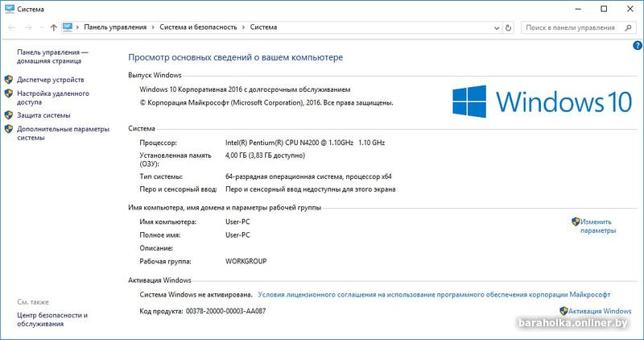Open help with the blue question mark icon
Screen dimensions: 644x340
(638, 46)
